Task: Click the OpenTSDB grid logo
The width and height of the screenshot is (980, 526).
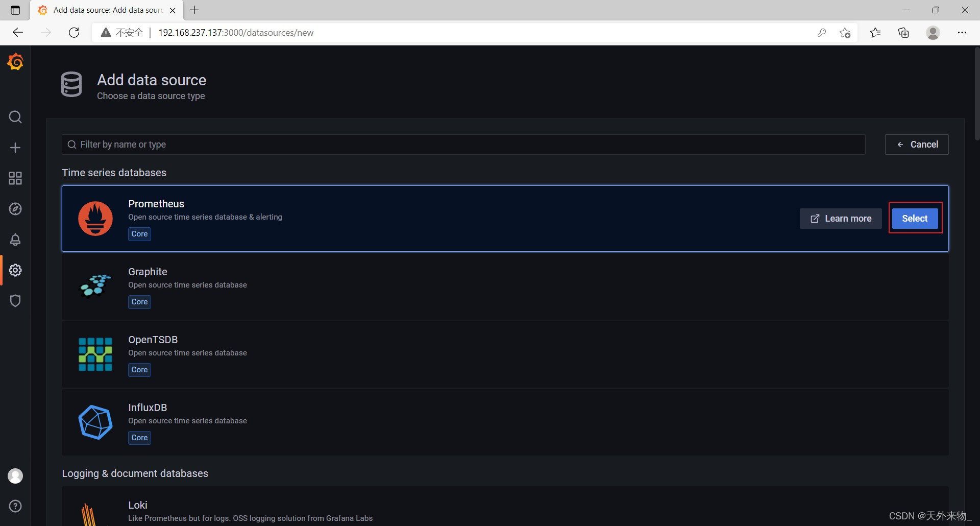Action: (95, 354)
